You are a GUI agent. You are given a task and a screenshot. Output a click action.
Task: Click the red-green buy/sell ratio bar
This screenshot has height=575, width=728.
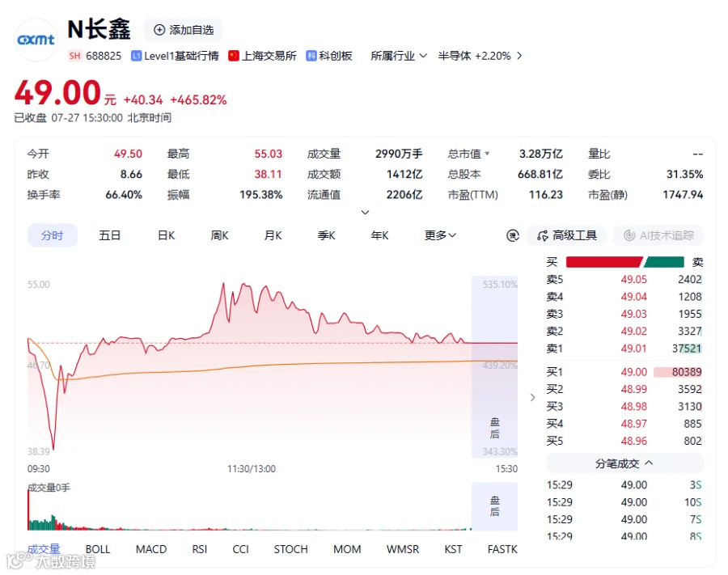tap(625, 262)
